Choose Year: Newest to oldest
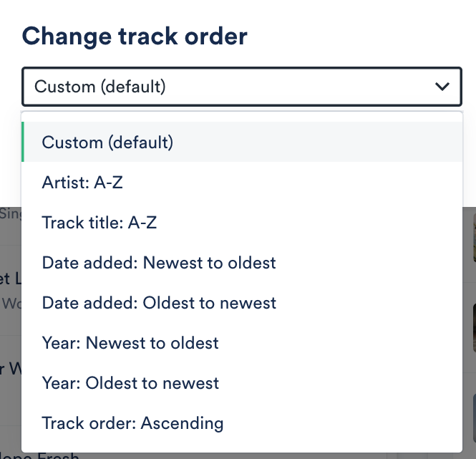This screenshot has width=476, height=459. click(x=130, y=343)
